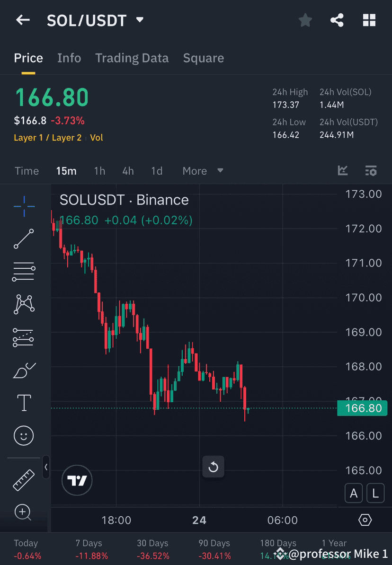392x565 pixels.
Task: Open the emoji sticker tool
Action: 24,435
